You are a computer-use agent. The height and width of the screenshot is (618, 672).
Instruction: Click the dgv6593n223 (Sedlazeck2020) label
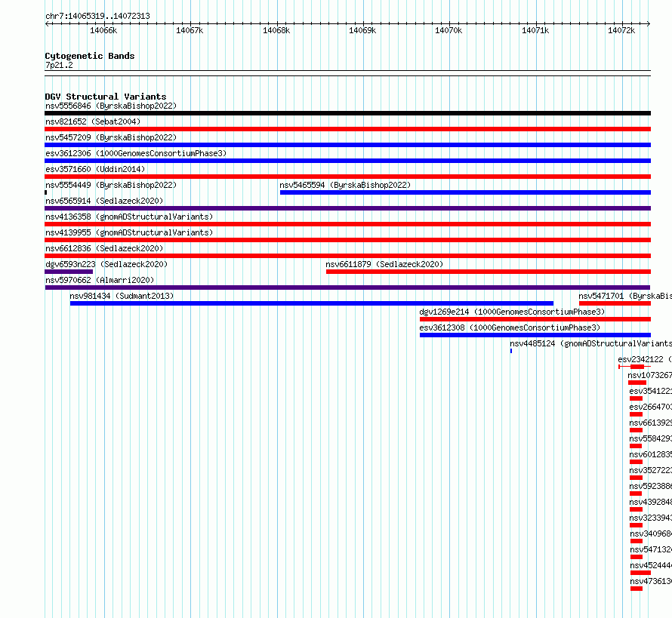tap(106, 264)
